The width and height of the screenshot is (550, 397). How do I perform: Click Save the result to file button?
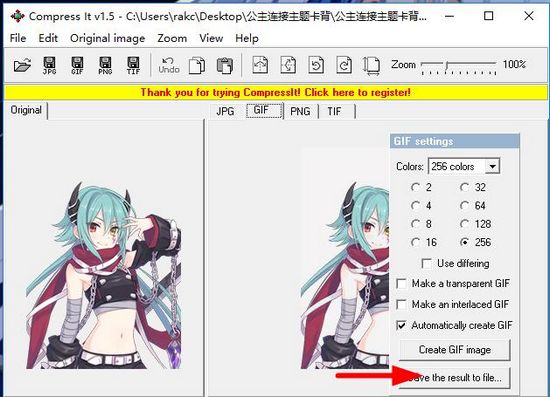455,378
